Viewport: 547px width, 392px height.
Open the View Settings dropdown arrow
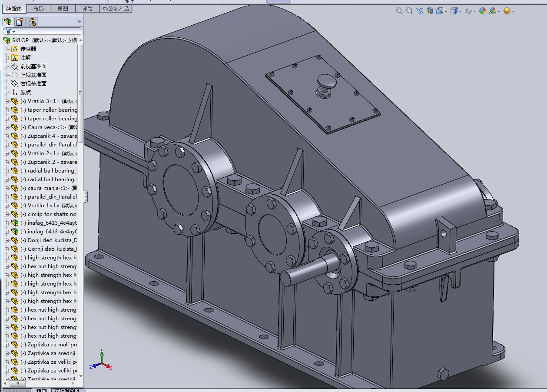tap(513, 12)
